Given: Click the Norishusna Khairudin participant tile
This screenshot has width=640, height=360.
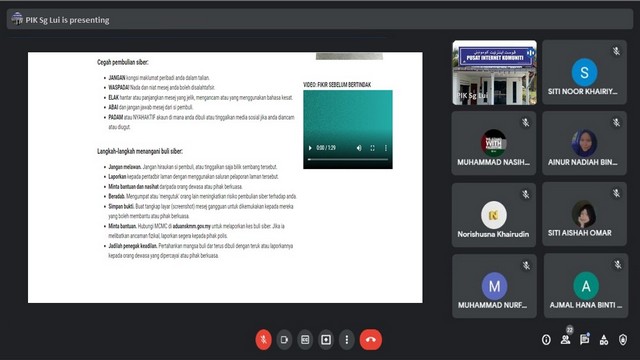Looking at the screenshot, I should pos(494,215).
